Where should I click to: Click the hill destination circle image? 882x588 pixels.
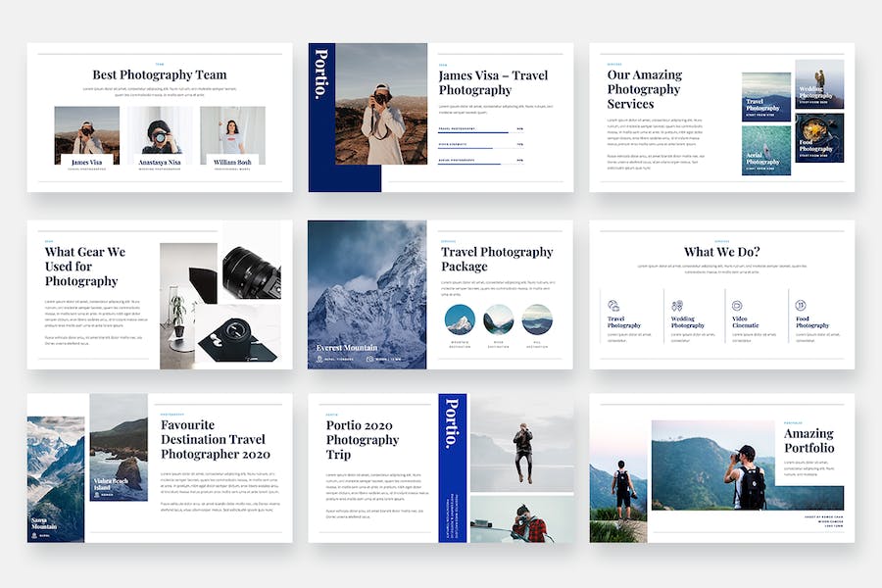[537, 318]
